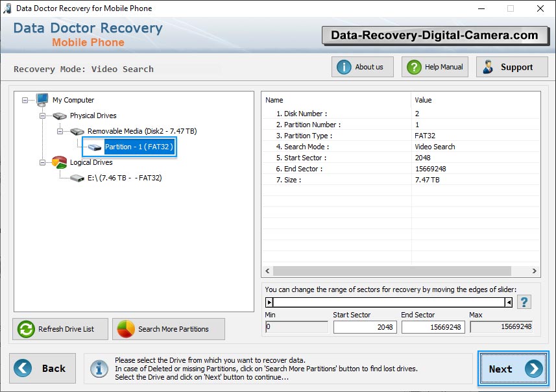Open Data-Recovery-Digital-Camera.com banner link
The height and width of the screenshot is (392, 556).
[x=435, y=35]
